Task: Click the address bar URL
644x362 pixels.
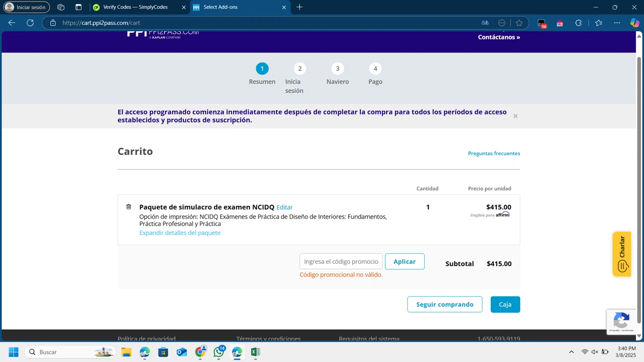Action: [101, 23]
